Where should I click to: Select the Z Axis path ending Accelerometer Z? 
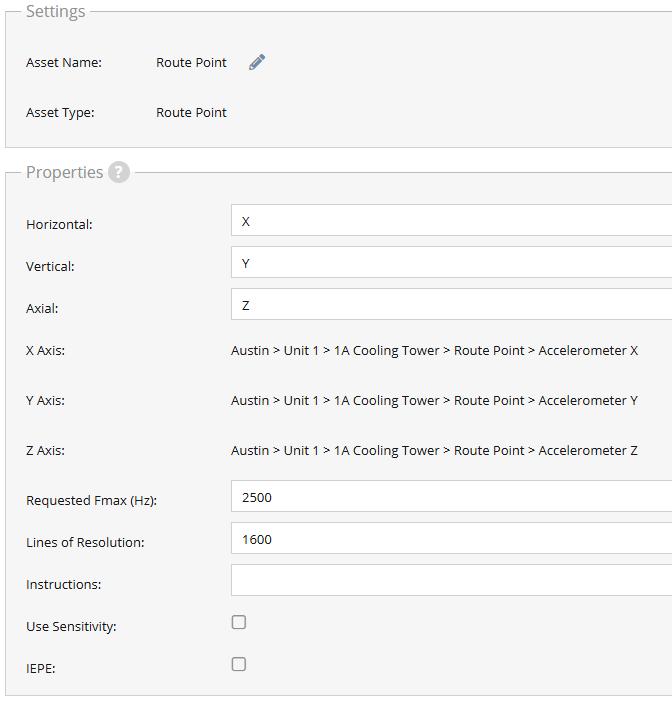point(434,450)
